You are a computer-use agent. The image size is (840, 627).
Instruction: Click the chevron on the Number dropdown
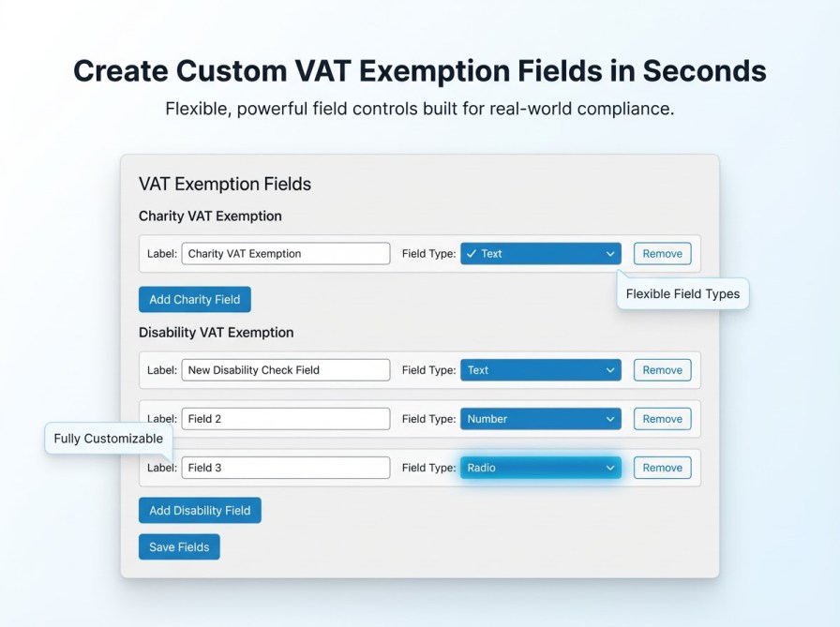tap(611, 418)
